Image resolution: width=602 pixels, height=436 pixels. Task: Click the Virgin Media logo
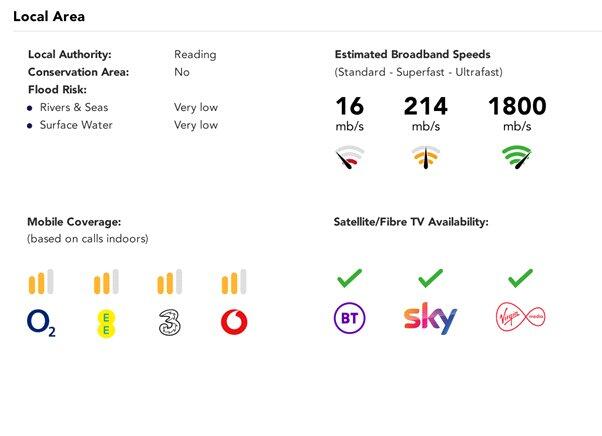tap(521, 319)
